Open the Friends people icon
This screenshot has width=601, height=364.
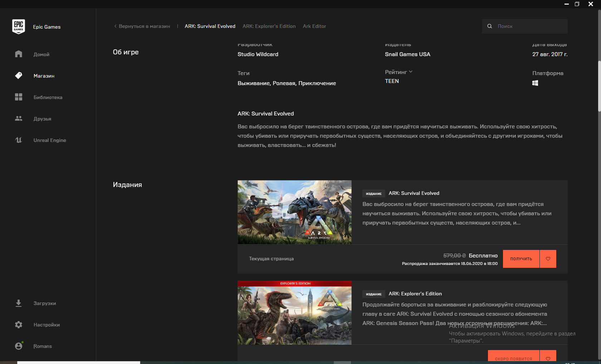19,118
